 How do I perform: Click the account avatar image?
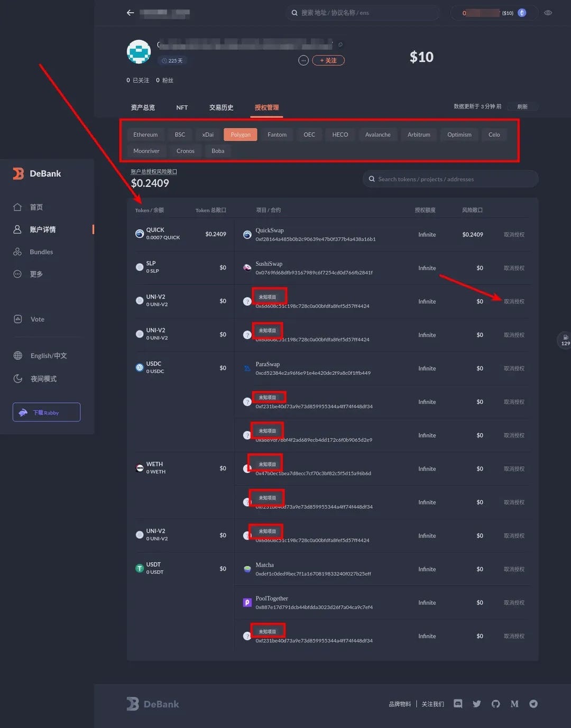(139, 52)
